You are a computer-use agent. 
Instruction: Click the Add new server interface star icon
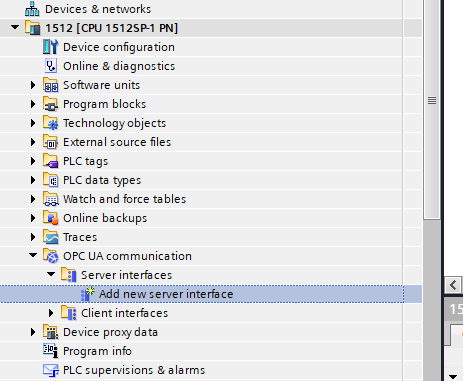(88, 294)
